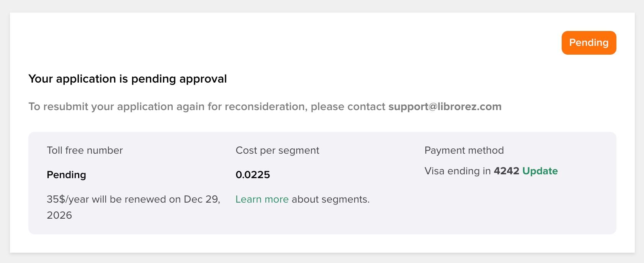This screenshot has height=263, width=644.
Task: Click the 2026 renewal year text
Action: [x=59, y=215]
